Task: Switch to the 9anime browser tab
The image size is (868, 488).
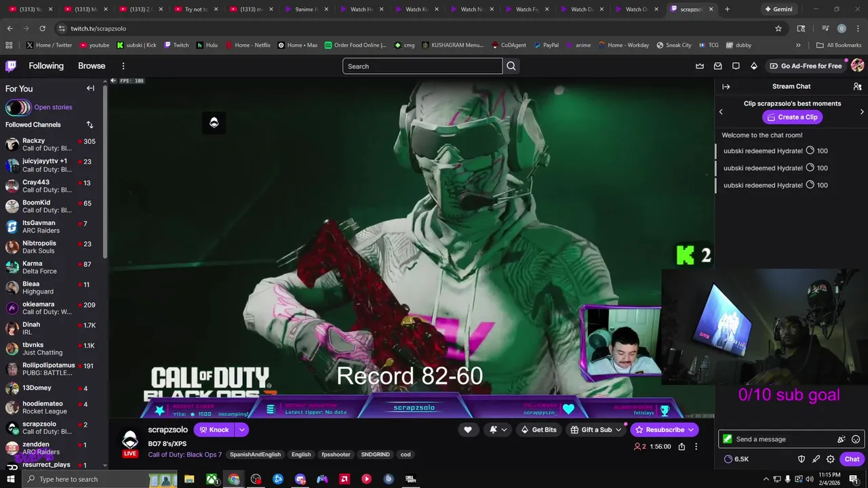Action: tap(307, 9)
